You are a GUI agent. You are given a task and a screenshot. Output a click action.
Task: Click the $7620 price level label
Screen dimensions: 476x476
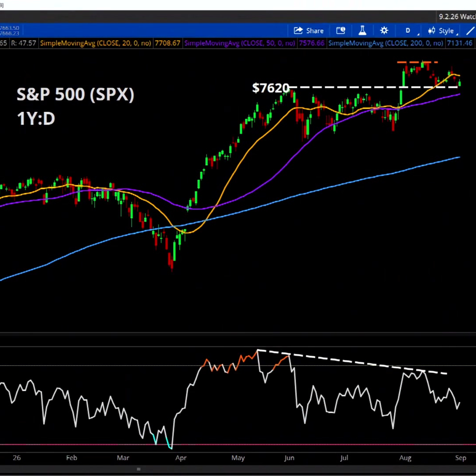click(x=271, y=88)
